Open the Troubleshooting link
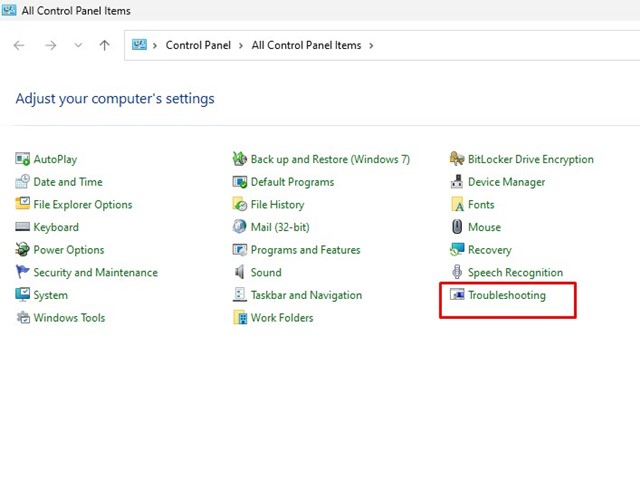 click(x=506, y=295)
